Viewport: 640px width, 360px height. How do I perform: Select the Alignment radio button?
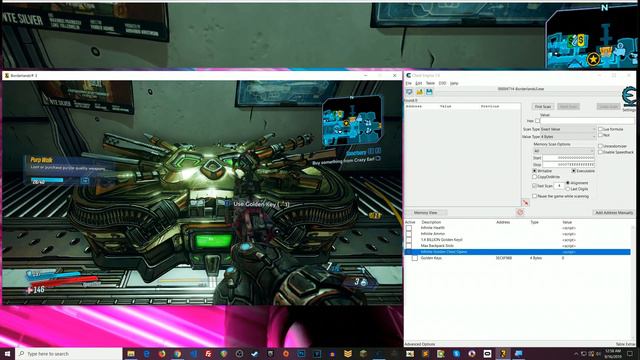click(568, 183)
